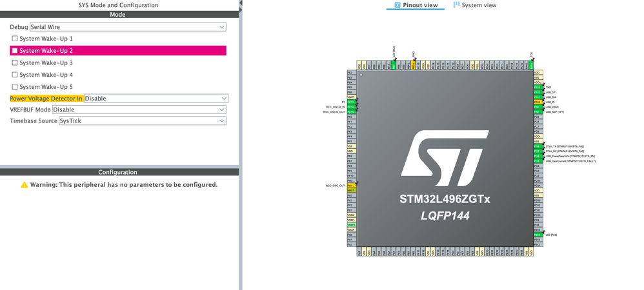This screenshot has width=644, height=290.
Task: Select the green PA12 pin for USB_DP
Action: 538,92
